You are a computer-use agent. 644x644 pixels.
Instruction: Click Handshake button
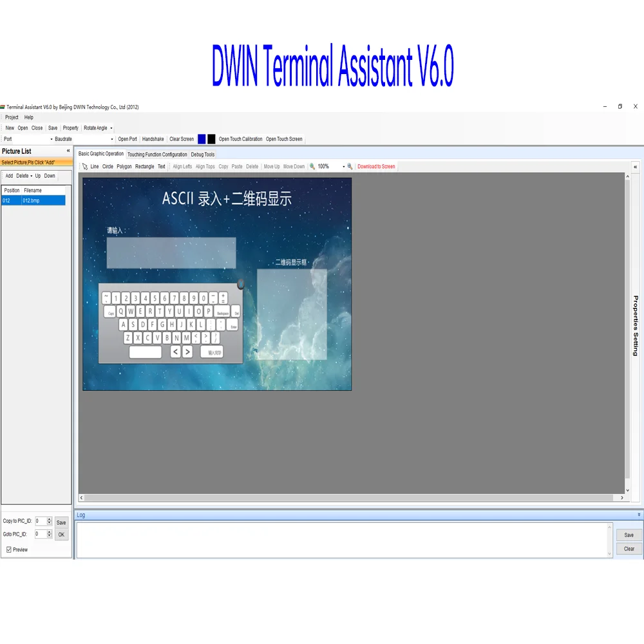pyautogui.click(x=153, y=139)
